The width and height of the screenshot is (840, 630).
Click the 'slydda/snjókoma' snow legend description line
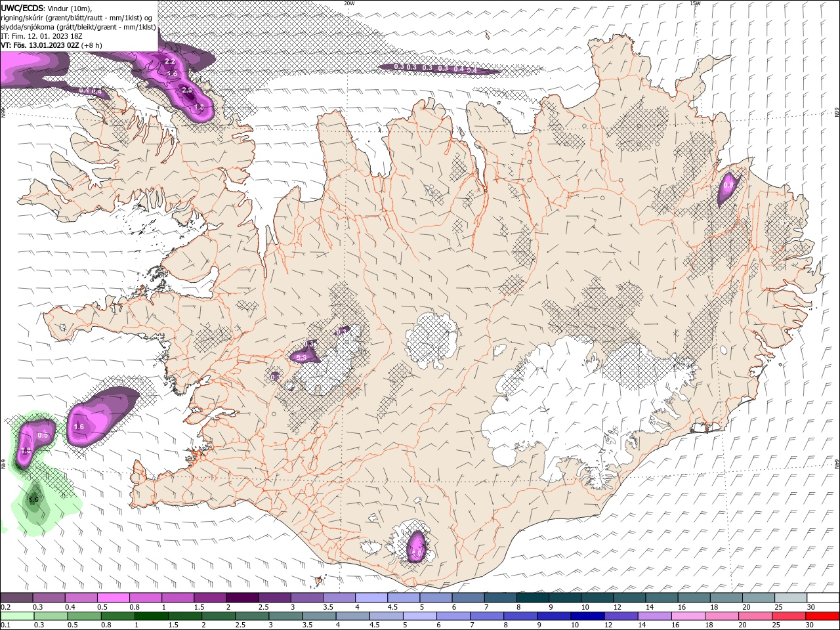coord(78,27)
